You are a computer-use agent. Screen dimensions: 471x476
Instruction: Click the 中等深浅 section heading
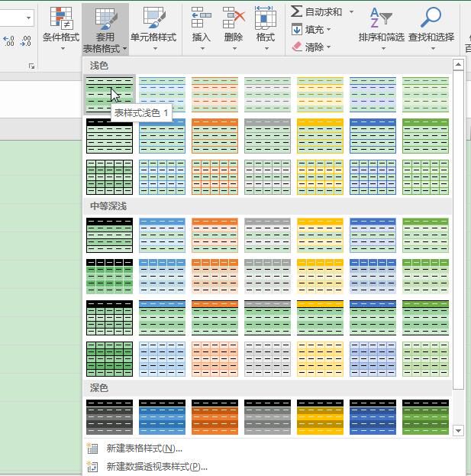coord(108,206)
